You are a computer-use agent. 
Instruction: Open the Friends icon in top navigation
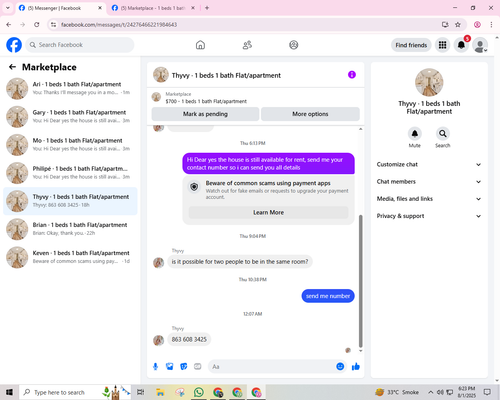click(247, 45)
